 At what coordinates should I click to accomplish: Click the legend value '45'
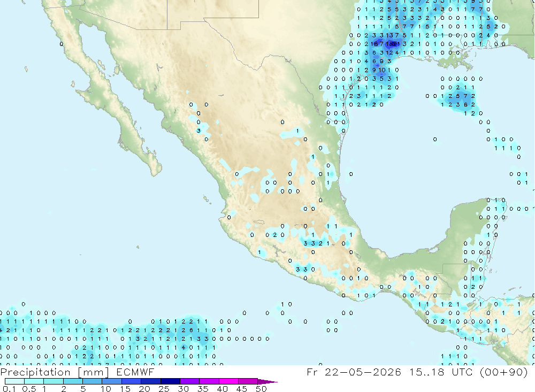(242, 389)
